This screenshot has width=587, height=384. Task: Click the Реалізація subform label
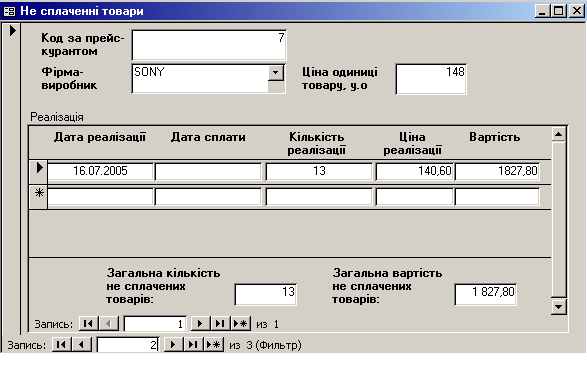tap(57, 117)
